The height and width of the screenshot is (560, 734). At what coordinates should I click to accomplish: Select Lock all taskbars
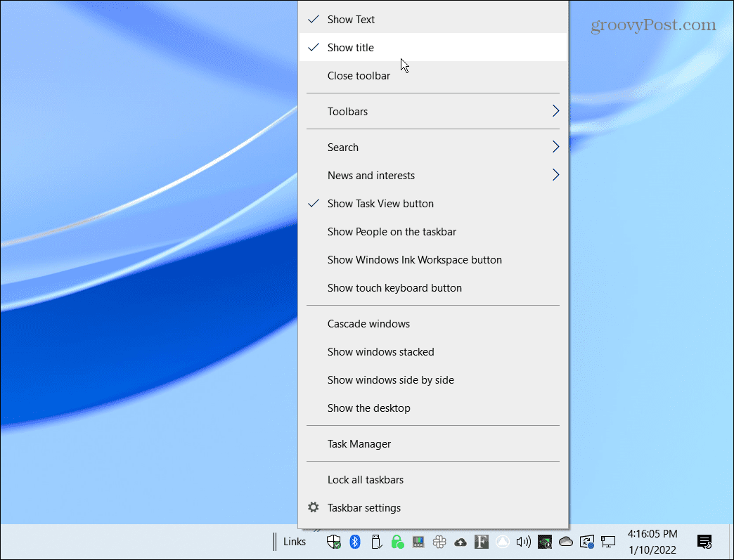[366, 479]
